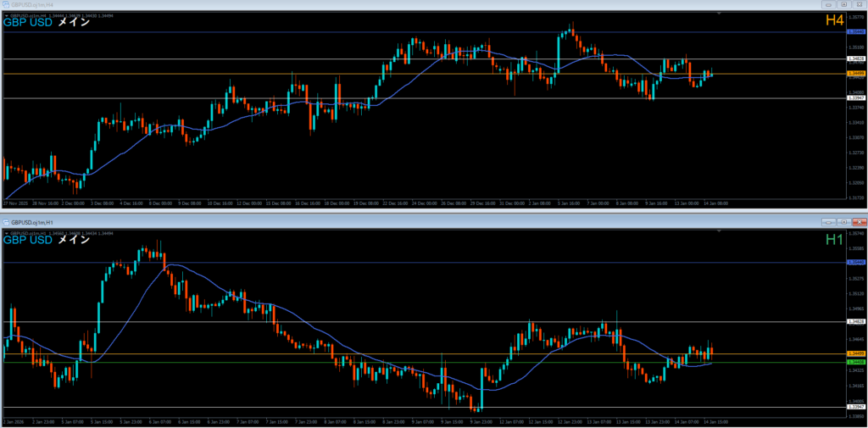Image resolution: width=868 pixels, height=428 pixels.
Task: Click the chart shift triangle on H1 chart
Action: coord(720,231)
